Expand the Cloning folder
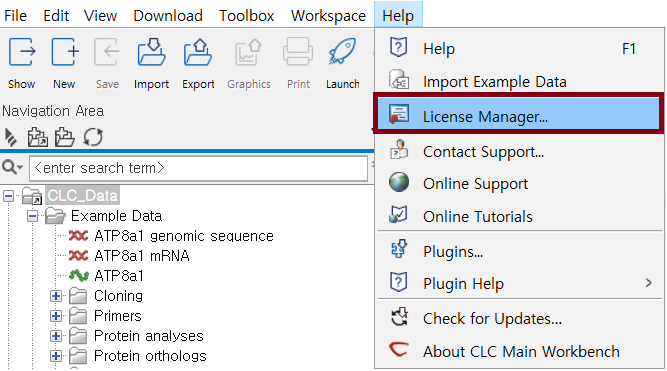 pyautogui.click(x=56, y=296)
